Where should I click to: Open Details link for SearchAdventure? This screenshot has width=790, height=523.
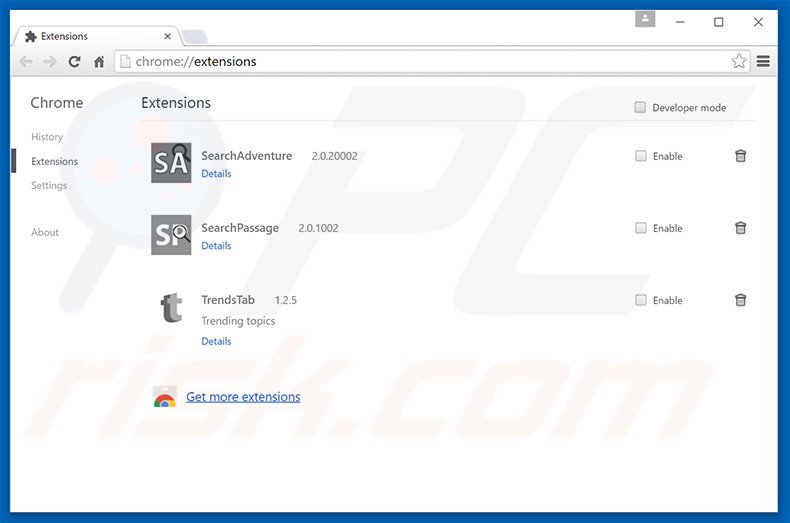(x=216, y=174)
